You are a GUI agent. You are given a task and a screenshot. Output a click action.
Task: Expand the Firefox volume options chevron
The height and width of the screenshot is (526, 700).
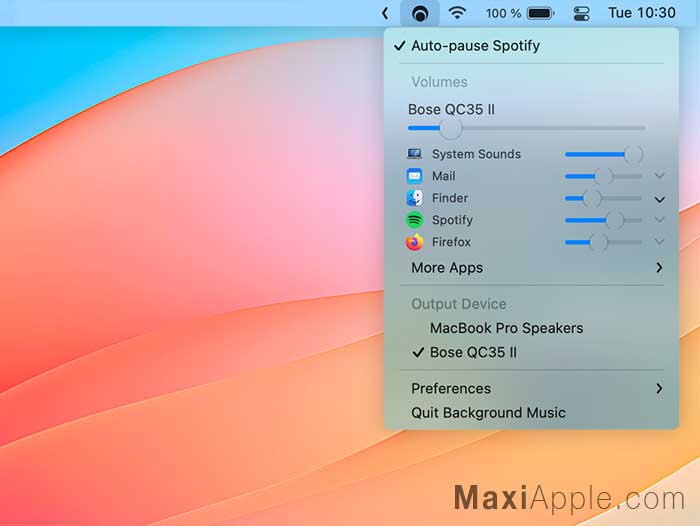659,242
